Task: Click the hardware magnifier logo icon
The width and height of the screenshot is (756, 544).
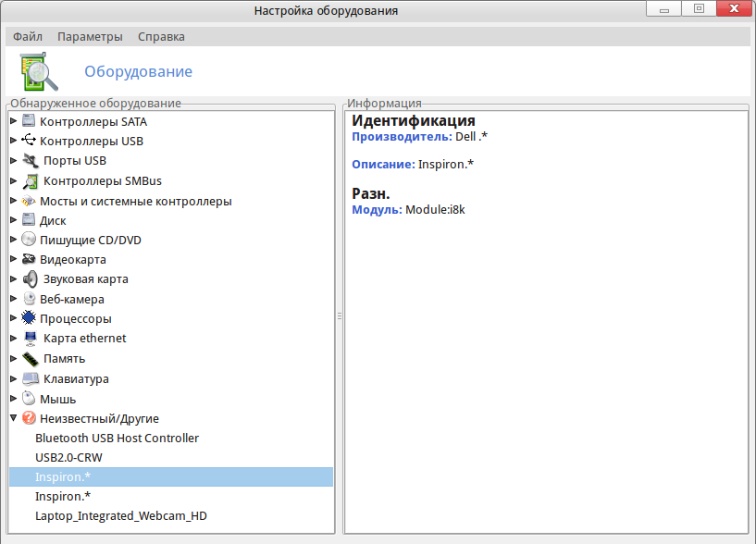Action: click(39, 71)
